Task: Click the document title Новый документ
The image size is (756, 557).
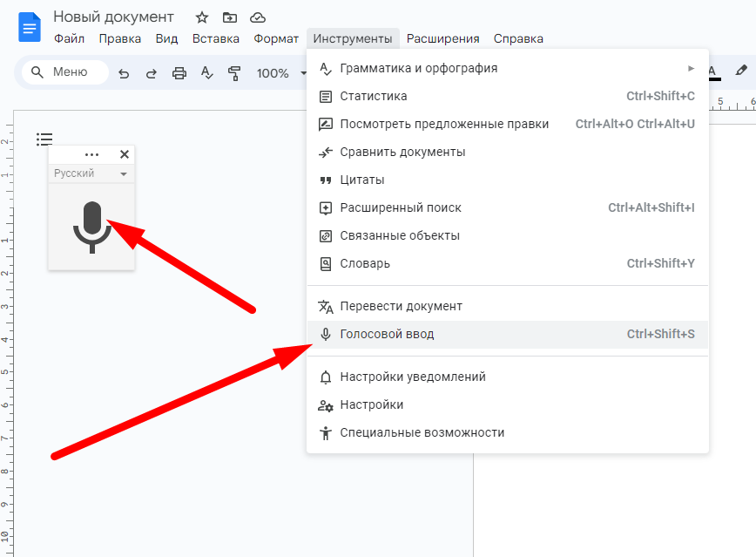Action: tap(113, 17)
